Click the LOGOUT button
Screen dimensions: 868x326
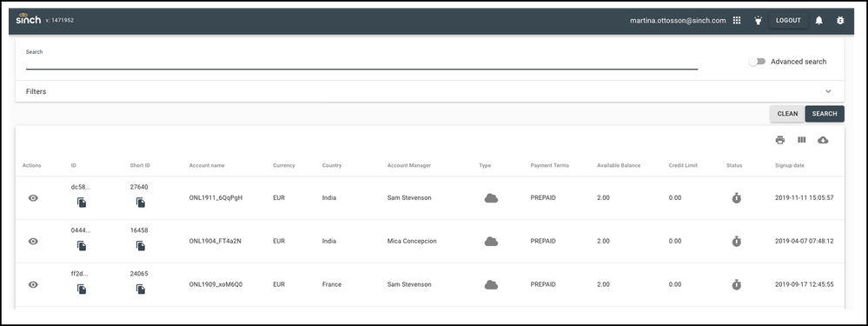[x=788, y=21]
